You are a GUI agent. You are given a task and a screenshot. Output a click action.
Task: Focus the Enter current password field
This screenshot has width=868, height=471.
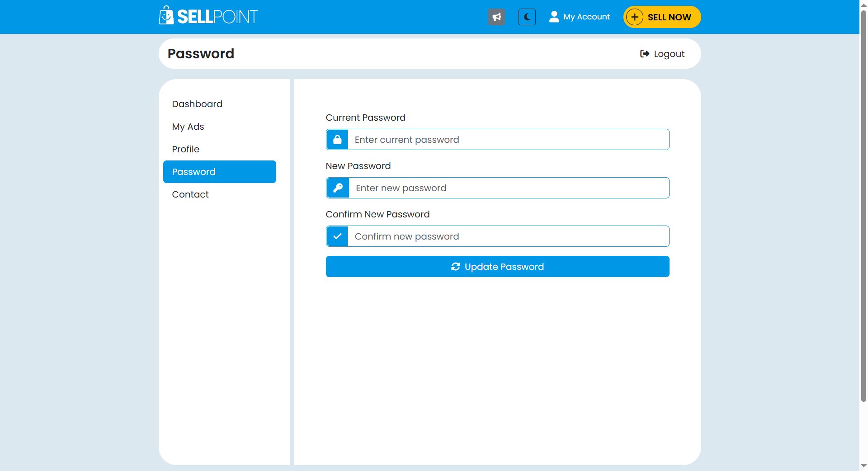click(x=508, y=140)
